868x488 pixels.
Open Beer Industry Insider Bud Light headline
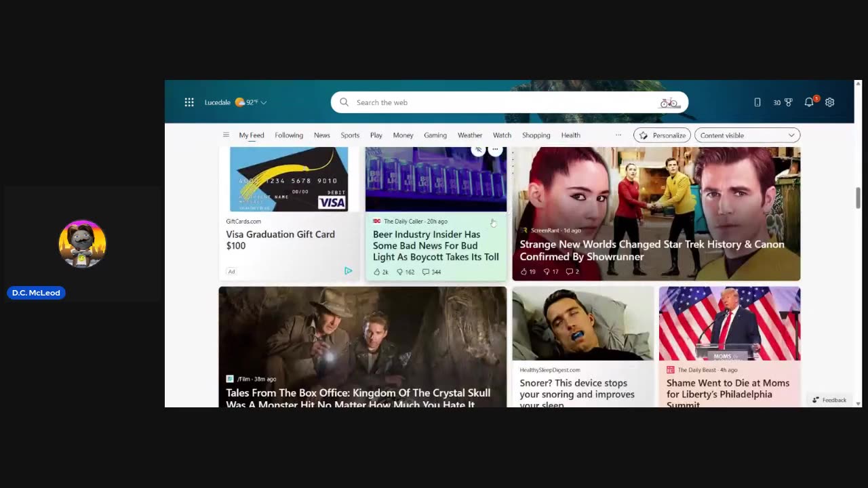(x=436, y=245)
